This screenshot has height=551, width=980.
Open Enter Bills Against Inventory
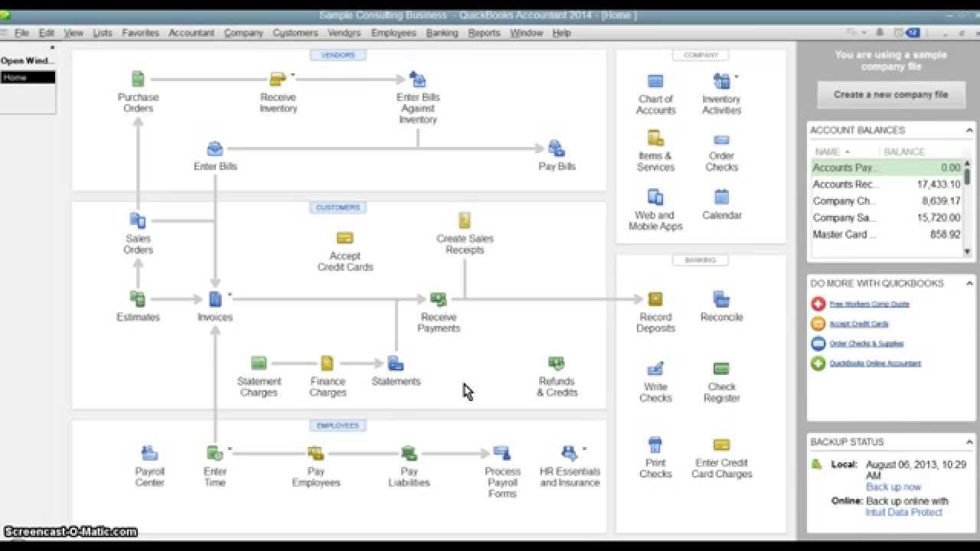point(417,79)
